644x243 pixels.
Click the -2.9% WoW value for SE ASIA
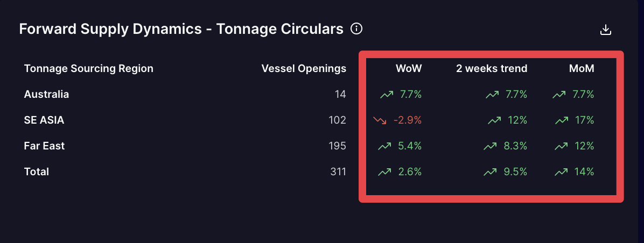[408, 120]
